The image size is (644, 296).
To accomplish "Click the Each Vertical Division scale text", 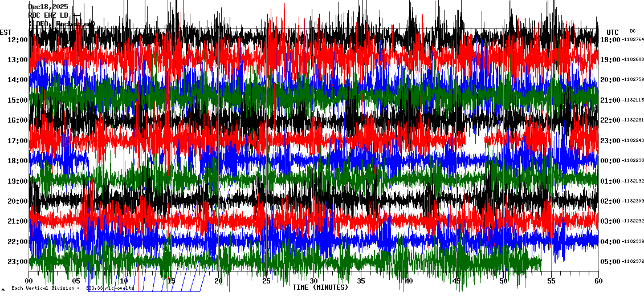I will 72,289.
